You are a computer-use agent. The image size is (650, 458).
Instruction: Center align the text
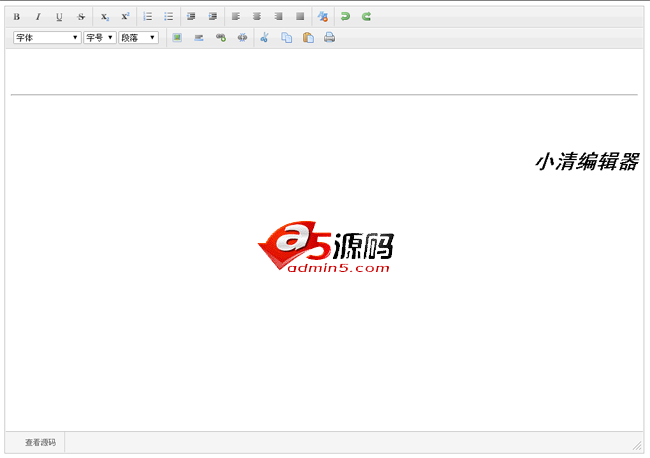[x=257, y=17]
